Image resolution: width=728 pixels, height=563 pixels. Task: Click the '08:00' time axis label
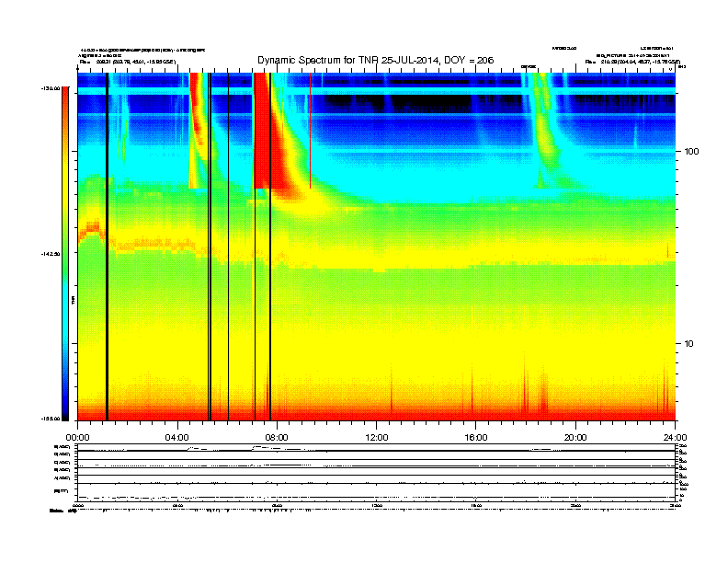[277, 438]
